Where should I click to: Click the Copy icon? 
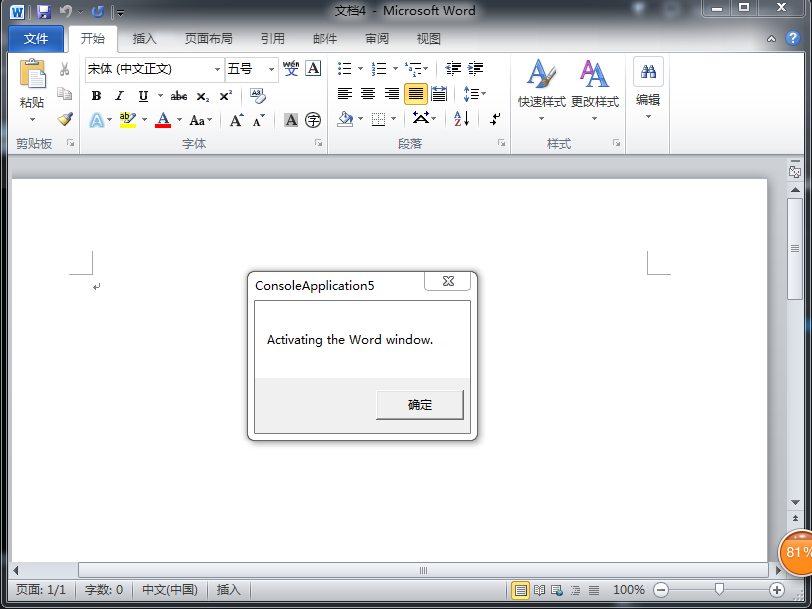(x=64, y=94)
